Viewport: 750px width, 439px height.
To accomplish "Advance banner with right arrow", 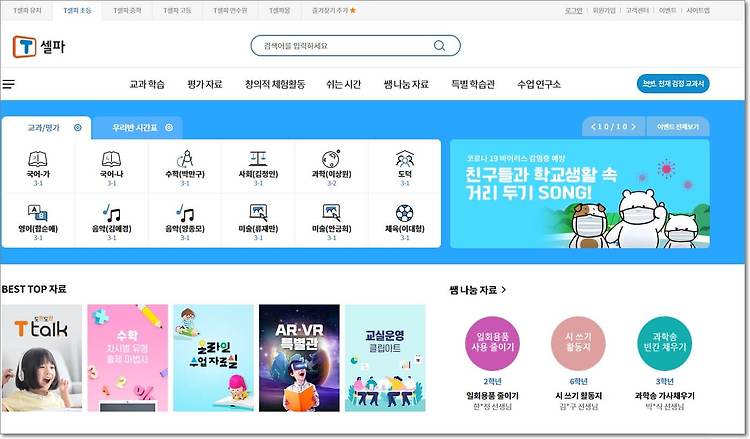I will 633,127.
